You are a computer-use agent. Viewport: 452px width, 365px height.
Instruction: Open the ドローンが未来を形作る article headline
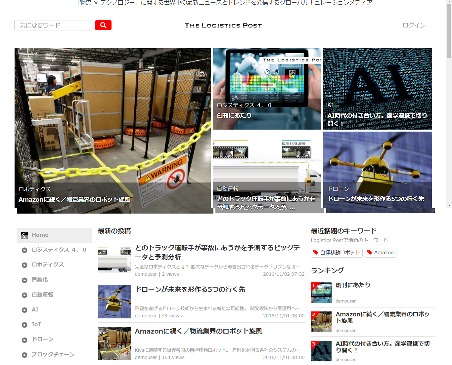click(190, 289)
